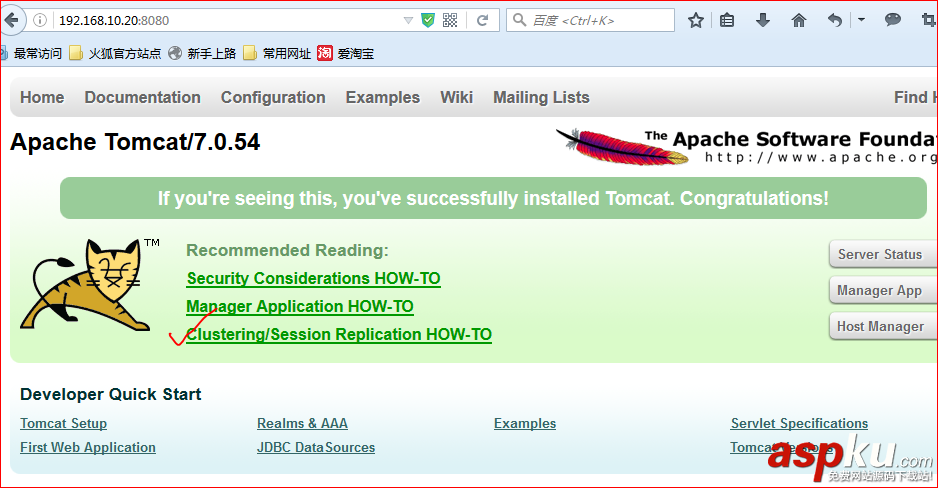938x488 pixels.
Task: Open the Examples link under Developer Quick Start
Action: click(525, 423)
